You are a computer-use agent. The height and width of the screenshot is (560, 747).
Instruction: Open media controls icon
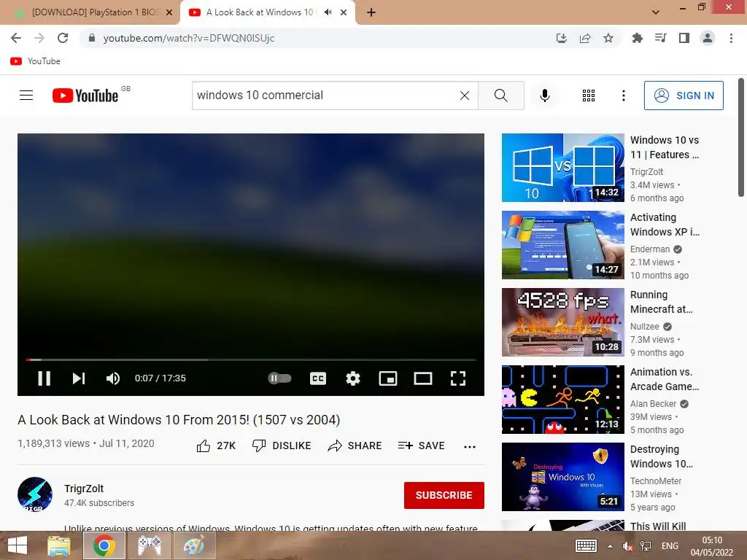point(660,38)
